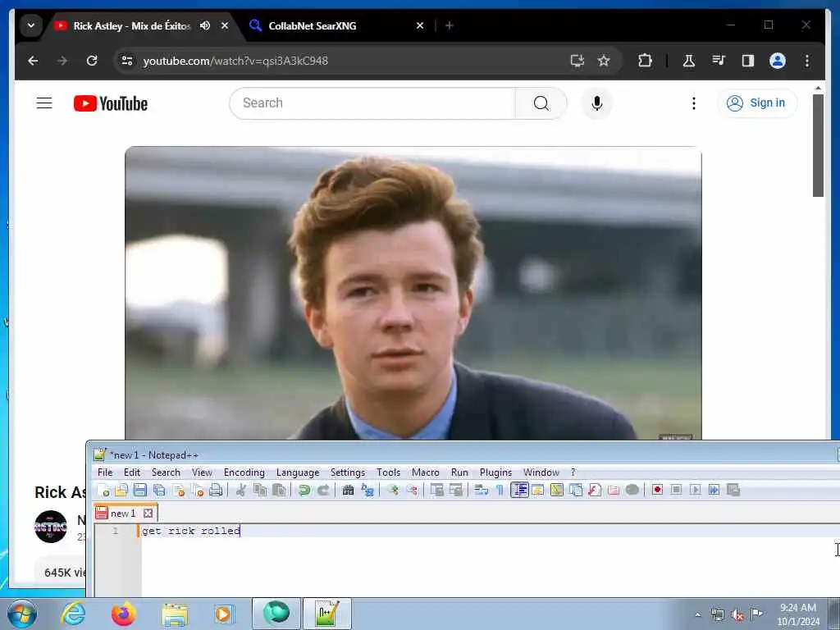Open the Document Map panel icon
The height and width of the screenshot is (630, 840).
pos(557,491)
